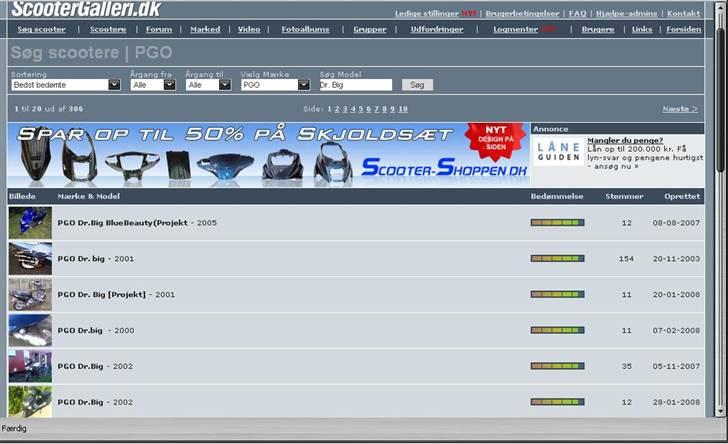Open the Forum menu item
Viewport: 728px width, 444px height.
coord(158,30)
